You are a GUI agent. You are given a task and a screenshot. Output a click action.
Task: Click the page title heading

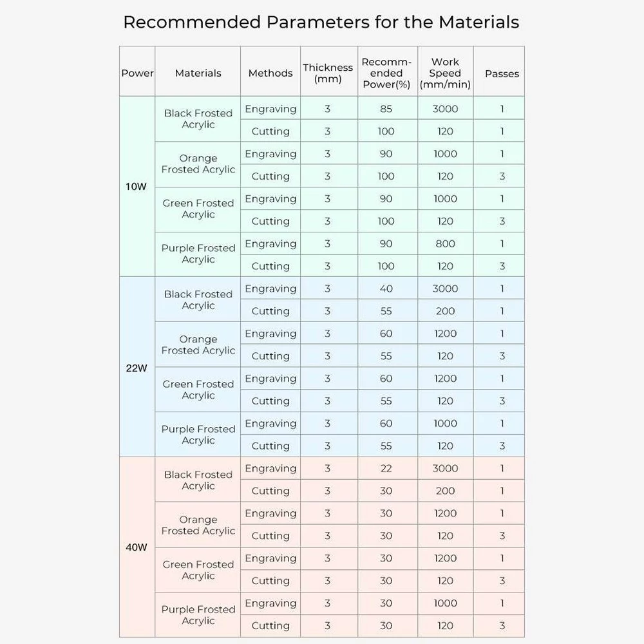click(x=321, y=22)
